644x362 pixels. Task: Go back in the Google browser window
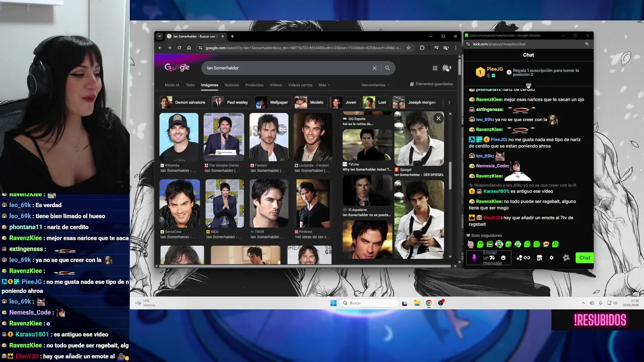(160, 48)
